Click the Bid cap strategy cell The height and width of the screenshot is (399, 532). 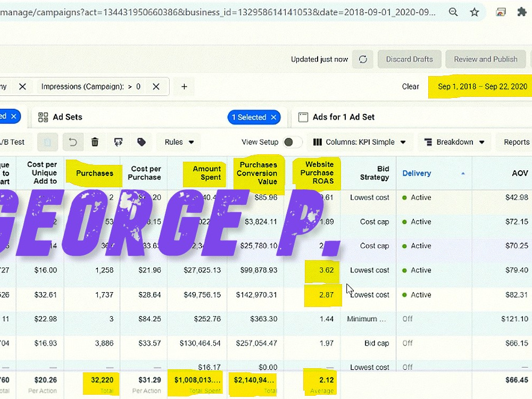pyautogui.click(x=377, y=343)
